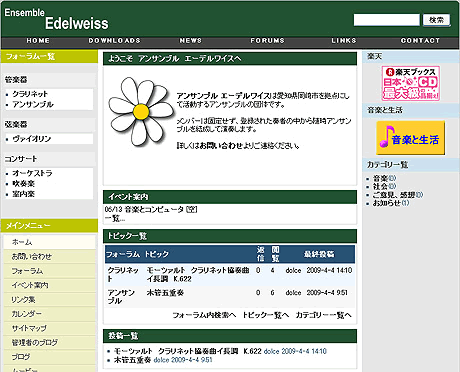
Task: Open the 吹奏楽 forum link
Action: click(23, 183)
